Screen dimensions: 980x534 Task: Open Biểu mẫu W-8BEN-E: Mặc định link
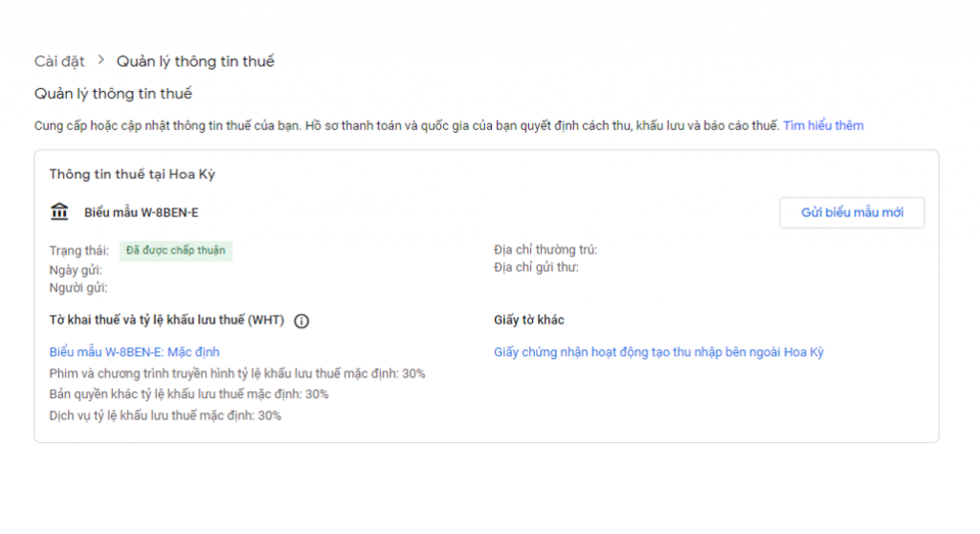134,352
